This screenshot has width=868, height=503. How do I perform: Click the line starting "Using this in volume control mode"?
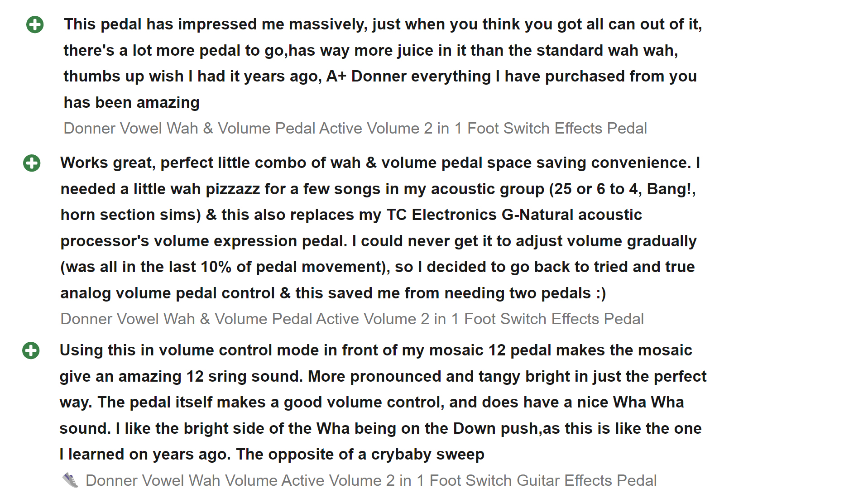[375, 350]
